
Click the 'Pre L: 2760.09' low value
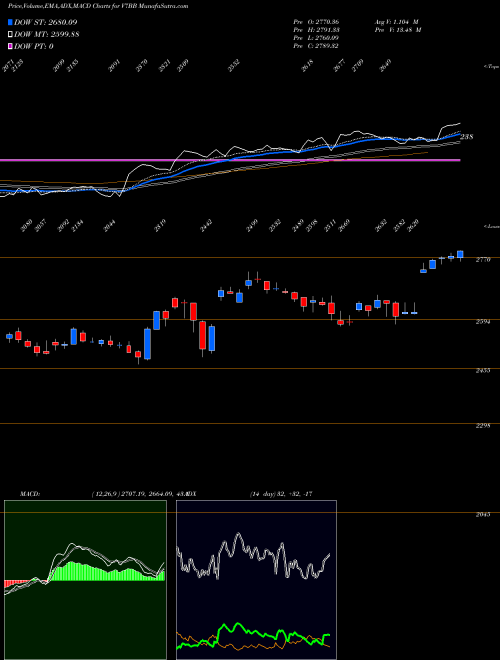(x=316, y=38)
